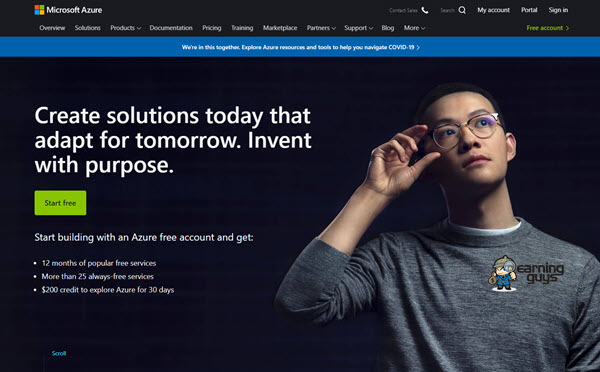Open the Solutions menu item
This screenshot has width=600, height=372.
[88, 28]
